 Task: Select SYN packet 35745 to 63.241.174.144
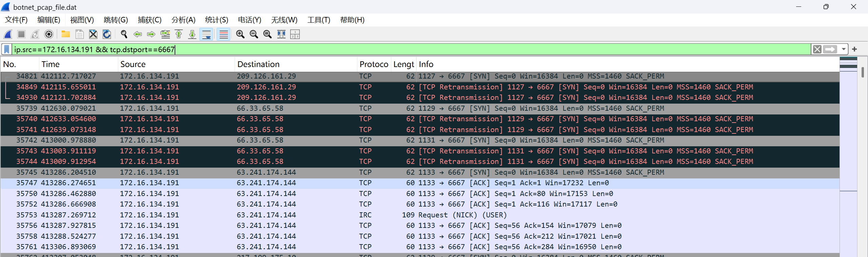point(420,172)
